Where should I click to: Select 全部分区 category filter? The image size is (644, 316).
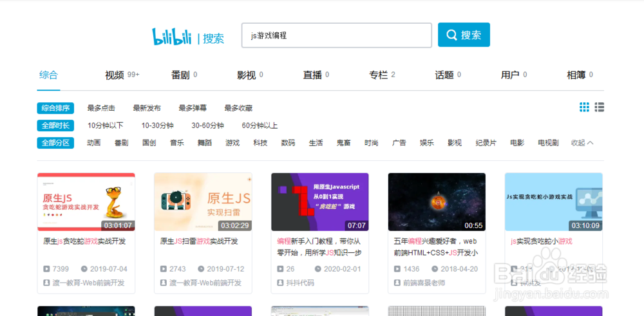(x=55, y=143)
